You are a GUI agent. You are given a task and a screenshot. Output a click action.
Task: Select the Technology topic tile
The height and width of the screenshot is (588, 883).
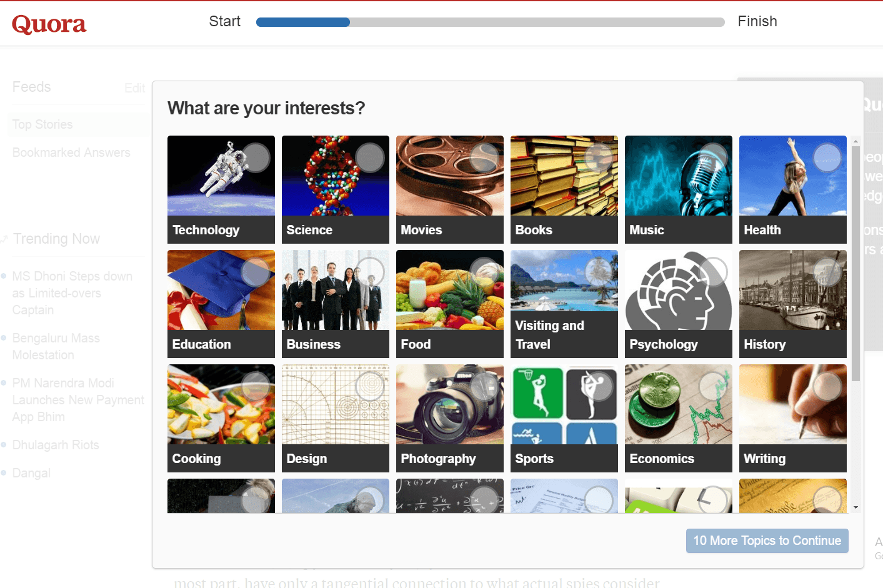[x=221, y=189]
